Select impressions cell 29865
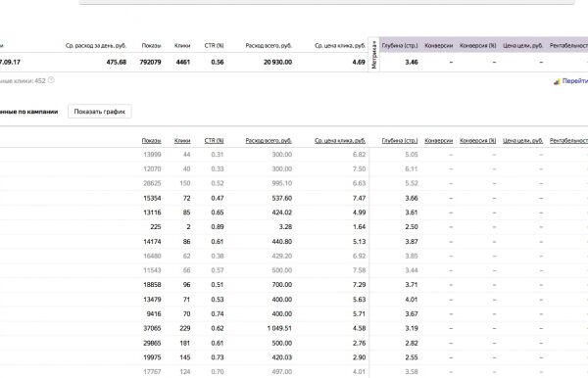This screenshot has height=378, width=588. (x=152, y=343)
